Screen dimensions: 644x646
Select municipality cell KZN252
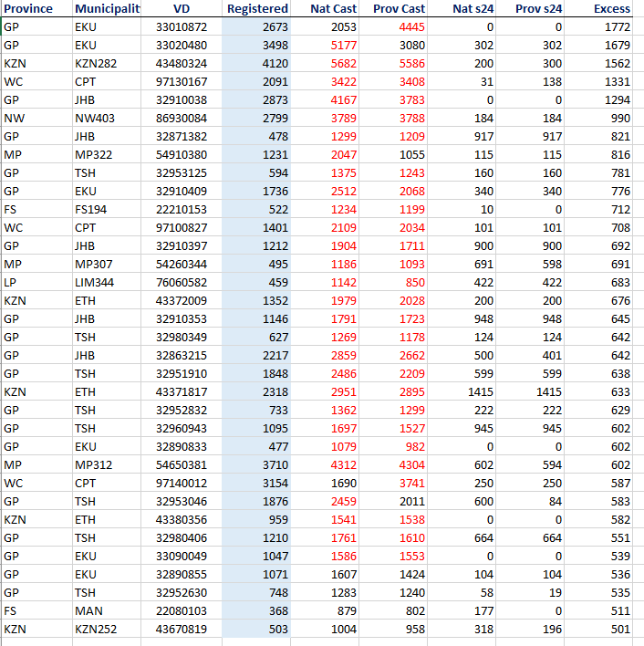[96, 629]
